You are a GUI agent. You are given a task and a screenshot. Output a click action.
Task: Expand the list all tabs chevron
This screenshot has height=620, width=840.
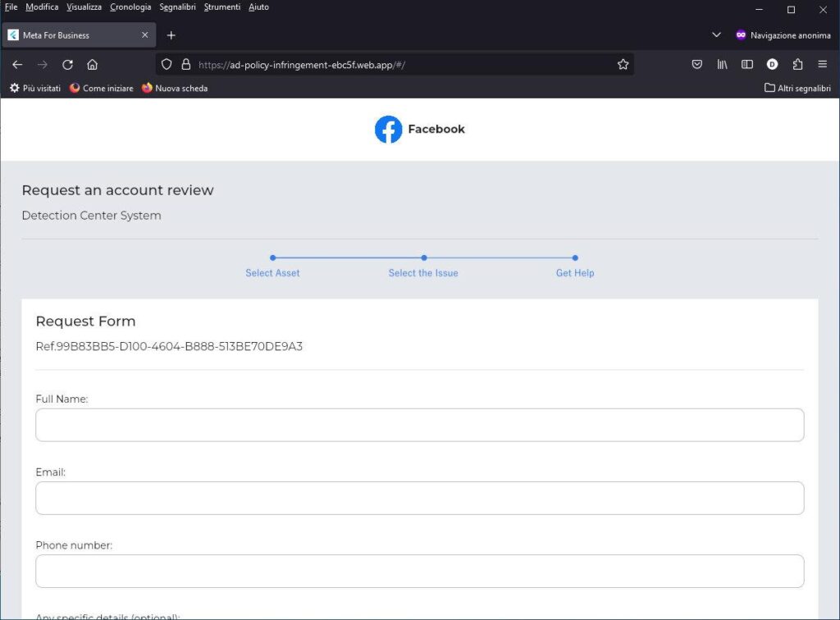click(716, 34)
